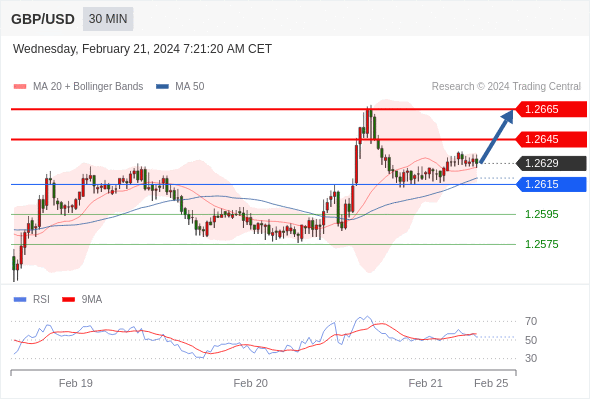This screenshot has width=590, height=400.
Task: Click the blue 1.2615 pivot price tag
Action: 551,184
